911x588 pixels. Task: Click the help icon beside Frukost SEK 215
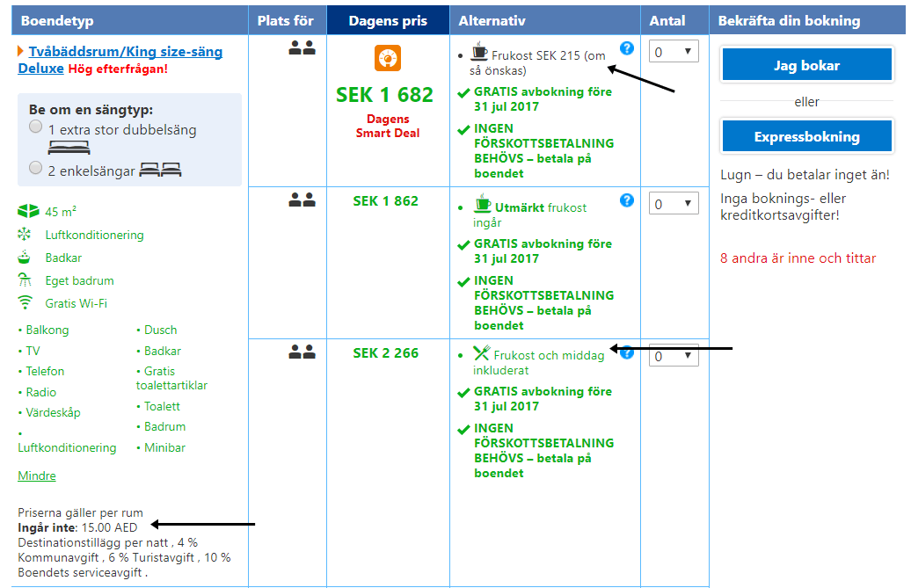(x=626, y=47)
